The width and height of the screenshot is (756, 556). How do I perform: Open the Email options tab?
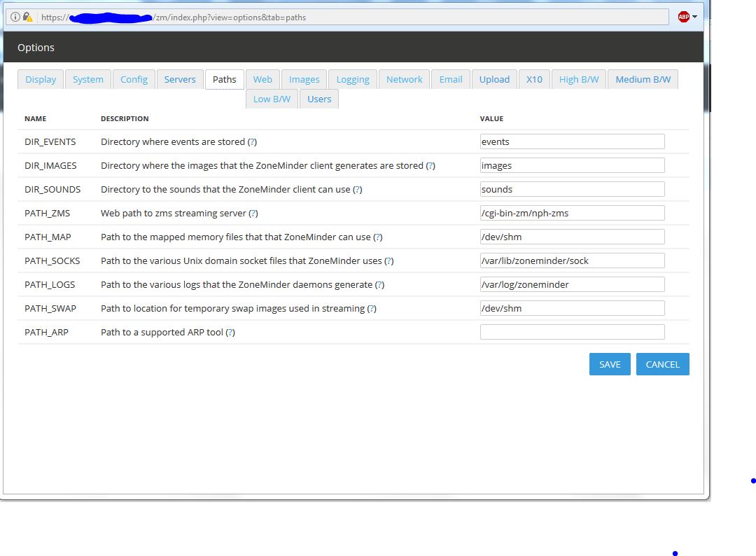tap(451, 80)
